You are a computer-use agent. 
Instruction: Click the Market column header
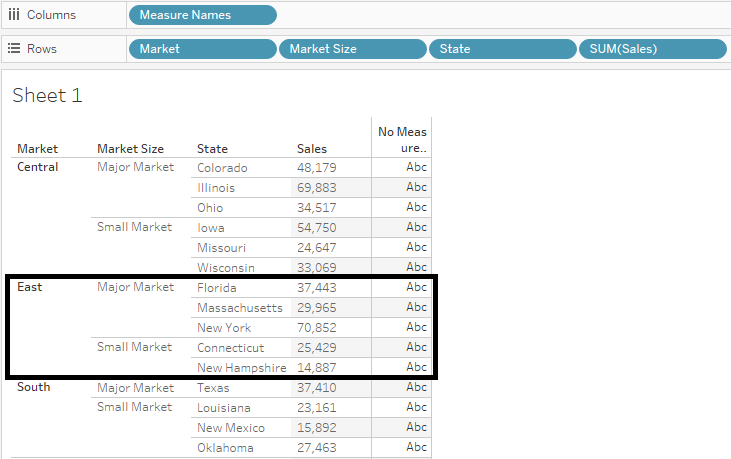point(38,149)
